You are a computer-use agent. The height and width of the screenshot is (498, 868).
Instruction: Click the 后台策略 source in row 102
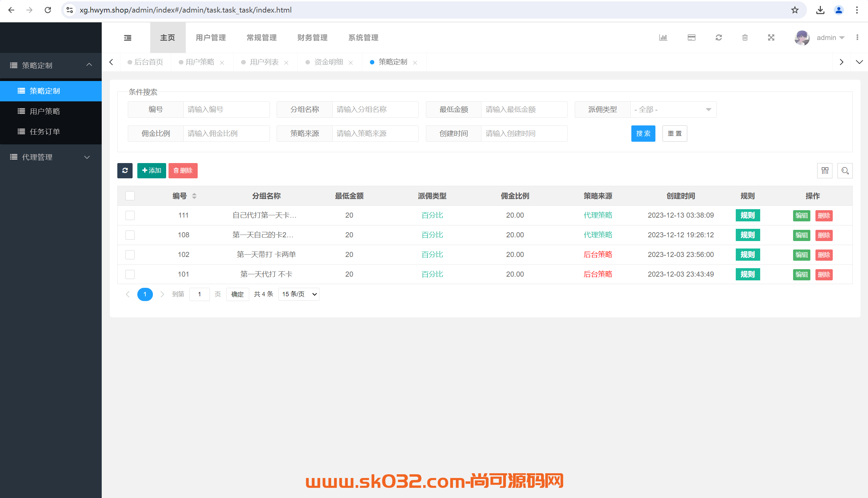597,255
